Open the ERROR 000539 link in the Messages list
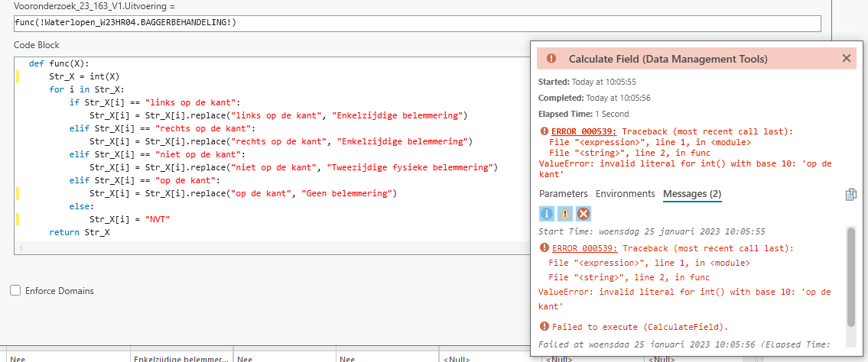Screen dimensions: 868x362 tap(586, 248)
